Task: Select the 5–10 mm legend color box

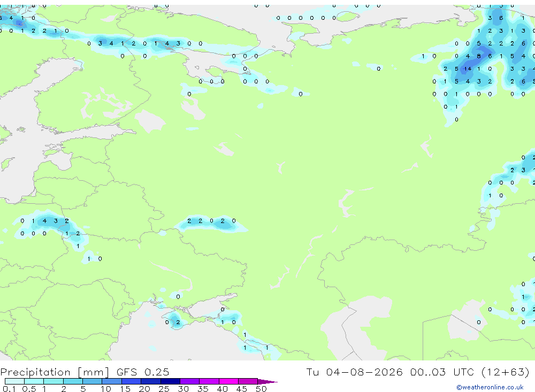Action: (93, 381)
